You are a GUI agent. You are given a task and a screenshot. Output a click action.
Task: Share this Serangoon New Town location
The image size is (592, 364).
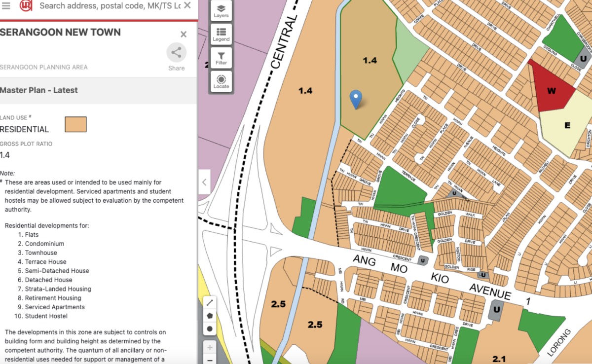click(x=176, y=53)
